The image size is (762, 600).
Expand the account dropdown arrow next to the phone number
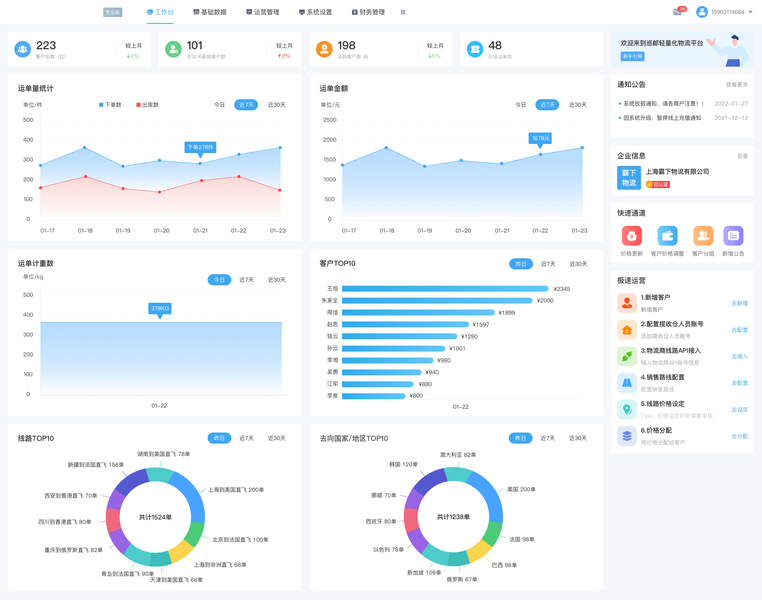pos(750,12)
